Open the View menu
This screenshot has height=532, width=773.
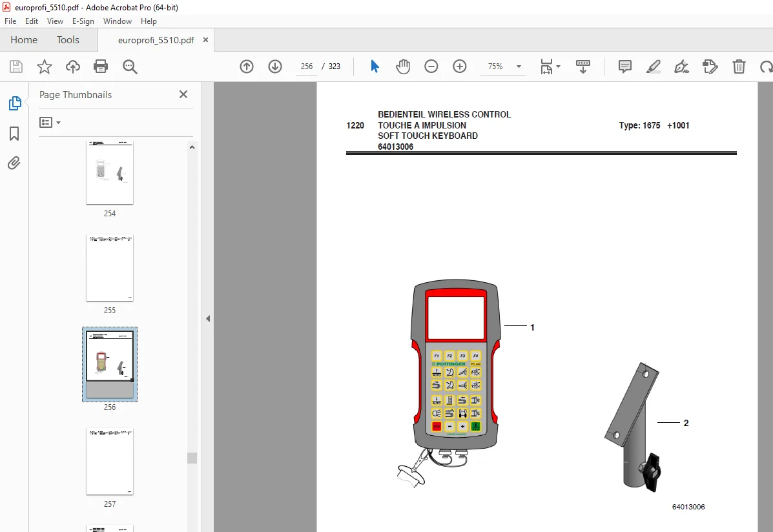pos(56,21)
